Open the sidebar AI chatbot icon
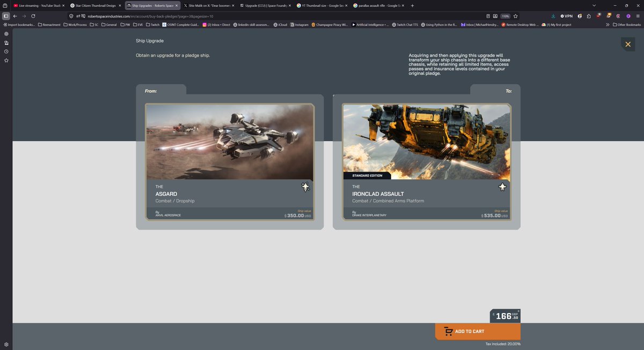The width and height of the screenshot is (644, 350). pyautogui.click(x=6, y=33)
